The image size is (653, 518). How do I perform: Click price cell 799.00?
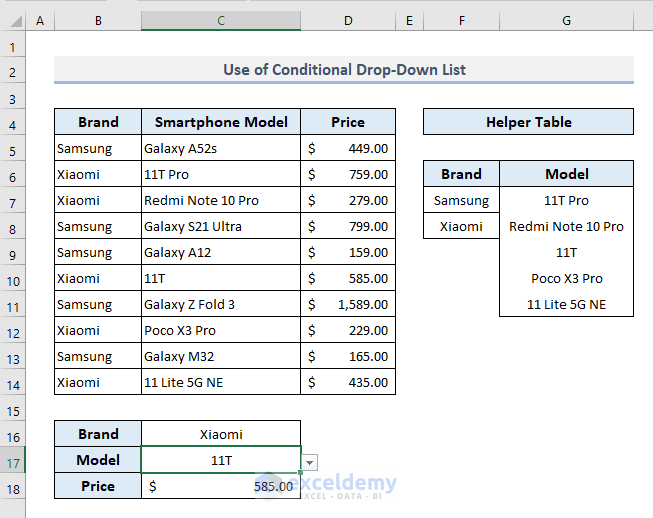click(348, 226)
